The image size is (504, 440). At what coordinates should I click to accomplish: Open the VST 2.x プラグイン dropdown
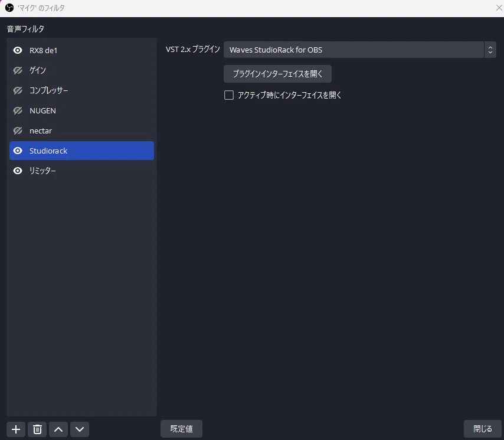pyautogui.click(x=359, y=50)
